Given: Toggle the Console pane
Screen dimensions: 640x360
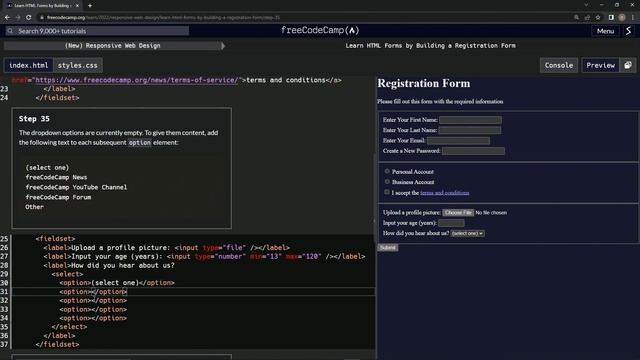Looking at the screenshot, I should (559, 65).
